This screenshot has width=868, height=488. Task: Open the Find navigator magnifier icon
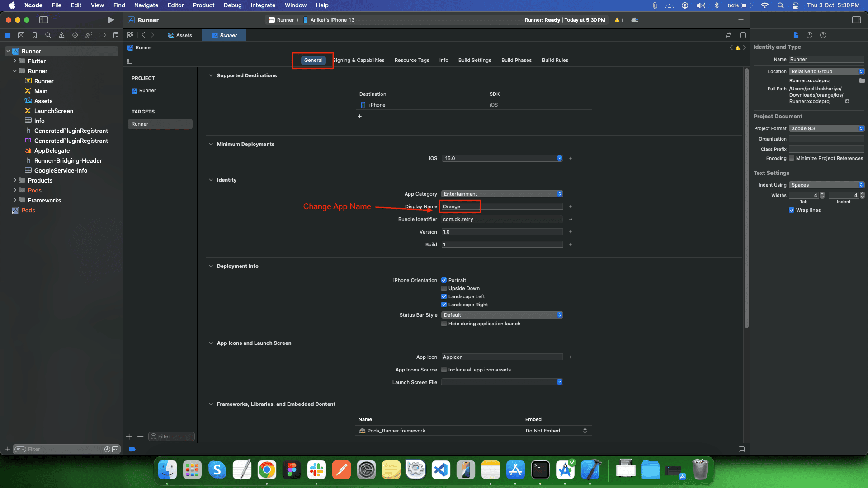(48, 35)
